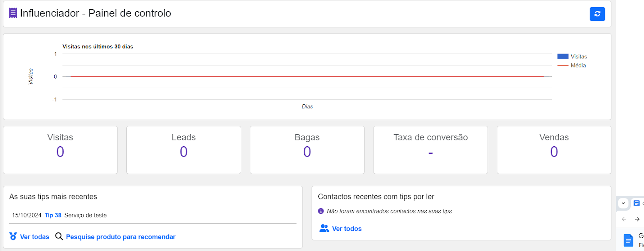Click the people icon beside 'Ver todos'
The width and height of the screenshot is (644, 251).
[324, 228]
